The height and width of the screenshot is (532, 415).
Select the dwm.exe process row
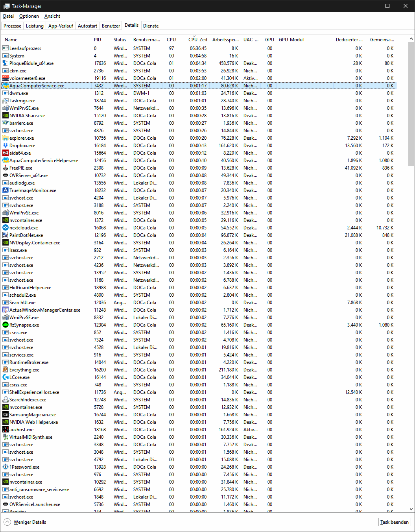[199, 93]
